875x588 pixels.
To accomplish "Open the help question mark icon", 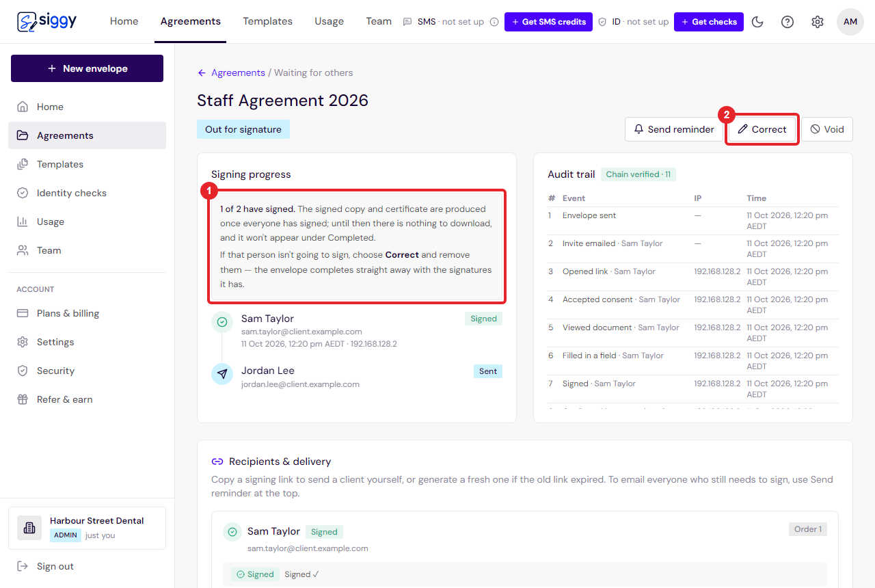I will pos(787,22).
